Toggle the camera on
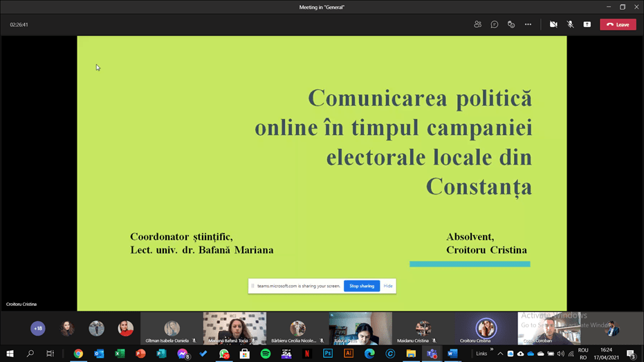644x362 pixels. coord(553,24)
